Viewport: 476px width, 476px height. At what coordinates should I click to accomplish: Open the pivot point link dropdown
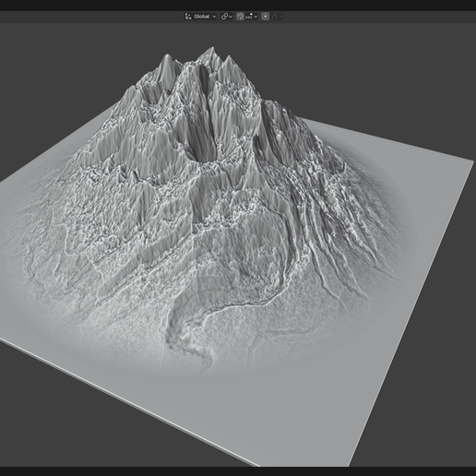click(227, 17)
